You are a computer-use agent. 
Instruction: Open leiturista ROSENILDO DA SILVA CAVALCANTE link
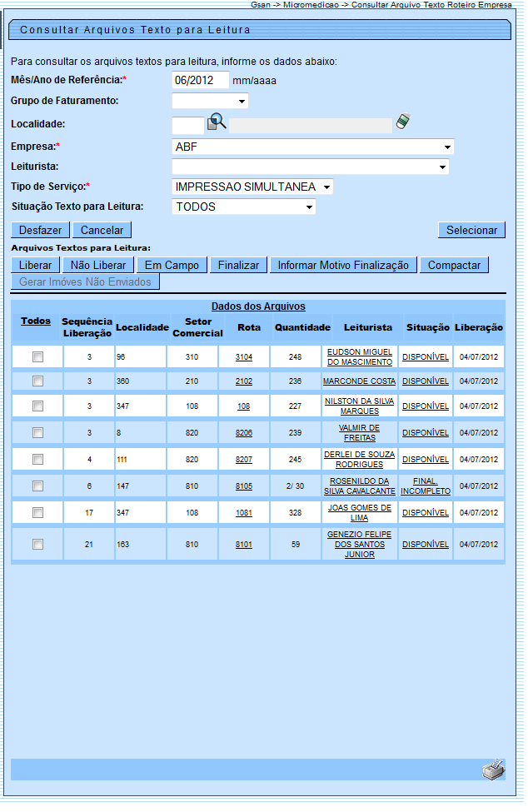coord(359,486)
